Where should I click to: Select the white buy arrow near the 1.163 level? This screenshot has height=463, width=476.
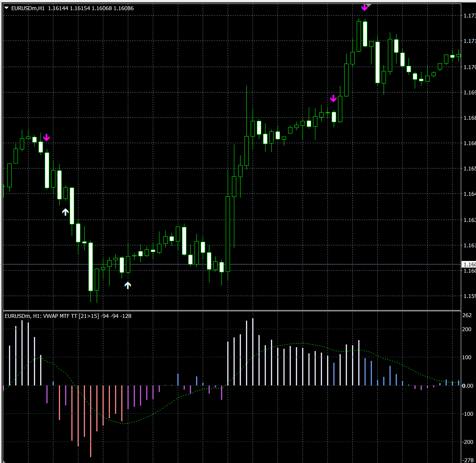pos(65,212)
